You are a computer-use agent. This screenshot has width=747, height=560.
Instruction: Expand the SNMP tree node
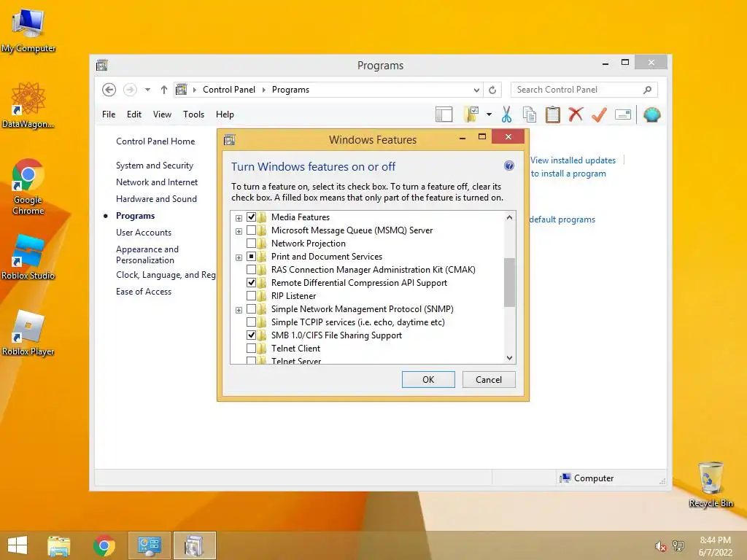pos(239,310)
